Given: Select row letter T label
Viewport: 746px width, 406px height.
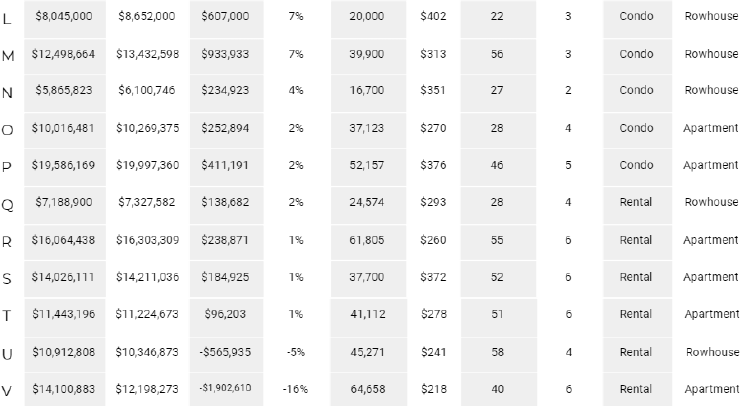Looking at the screenshot, I should pos(8,315).
